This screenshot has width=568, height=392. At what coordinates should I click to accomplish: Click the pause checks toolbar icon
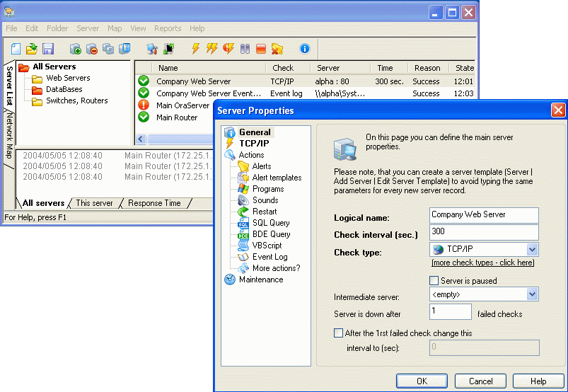coord(245,49)
